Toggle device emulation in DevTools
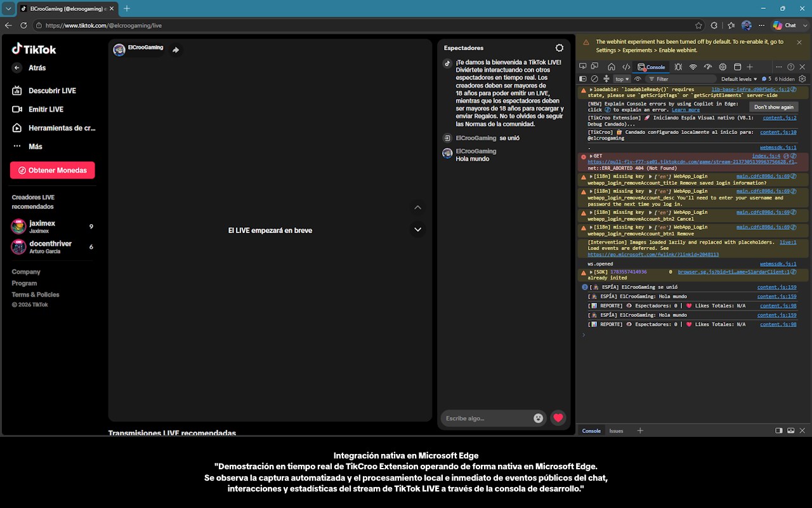812x508 pixels. pyautogui.click(x=595, y=67)
